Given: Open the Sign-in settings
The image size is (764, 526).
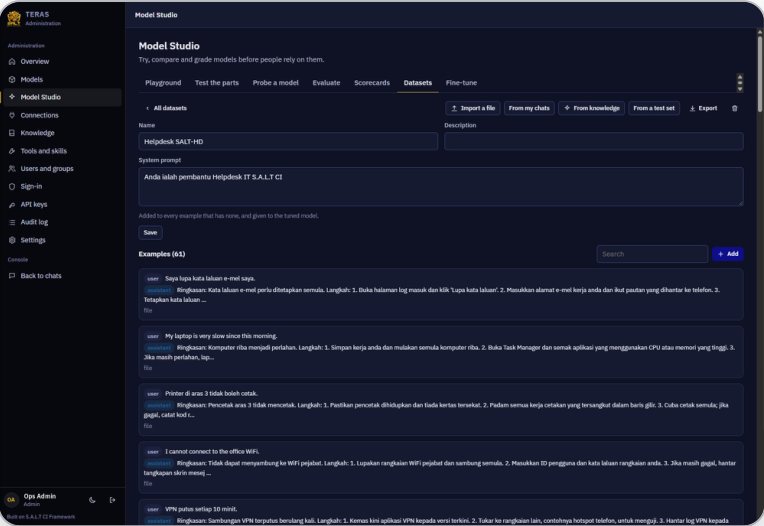Looking at the screenshot, I should [61, 187].
